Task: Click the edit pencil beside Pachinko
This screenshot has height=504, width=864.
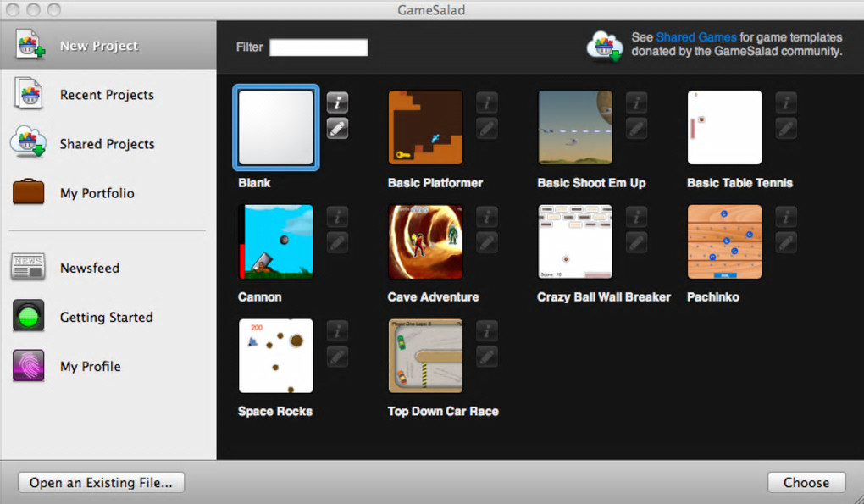Action: point(786,242)
